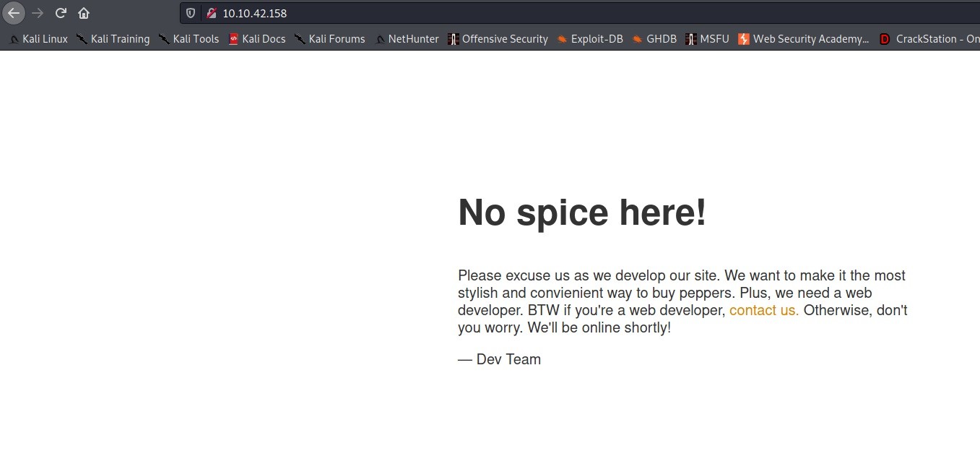Open the NetHunter bookmark
Screen dimensions: 980x459
407,39
